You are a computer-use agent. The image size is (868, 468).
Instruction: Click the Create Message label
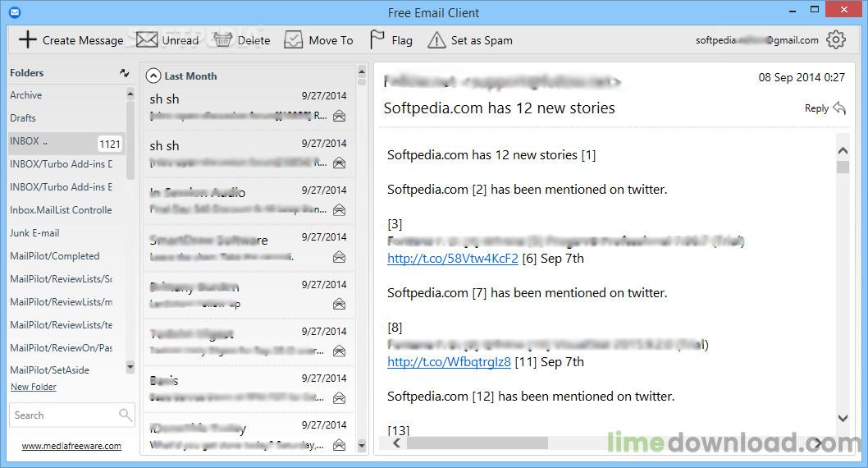click(83, 40)
